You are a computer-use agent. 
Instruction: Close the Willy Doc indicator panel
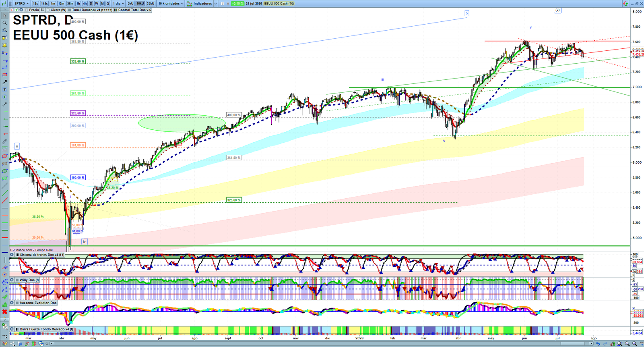[12, 280]
